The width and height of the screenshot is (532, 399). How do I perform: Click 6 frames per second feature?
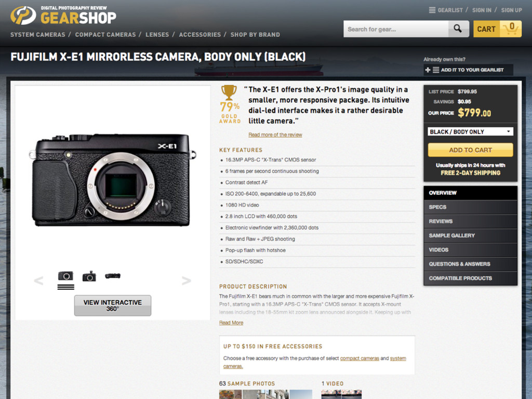pos(272,171)
